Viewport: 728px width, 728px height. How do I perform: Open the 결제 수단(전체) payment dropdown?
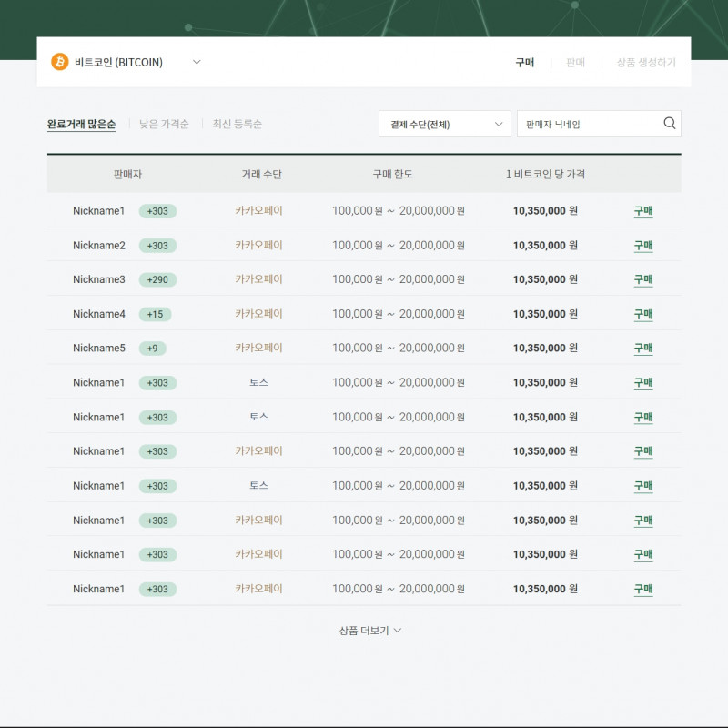[x=444, y=124]
